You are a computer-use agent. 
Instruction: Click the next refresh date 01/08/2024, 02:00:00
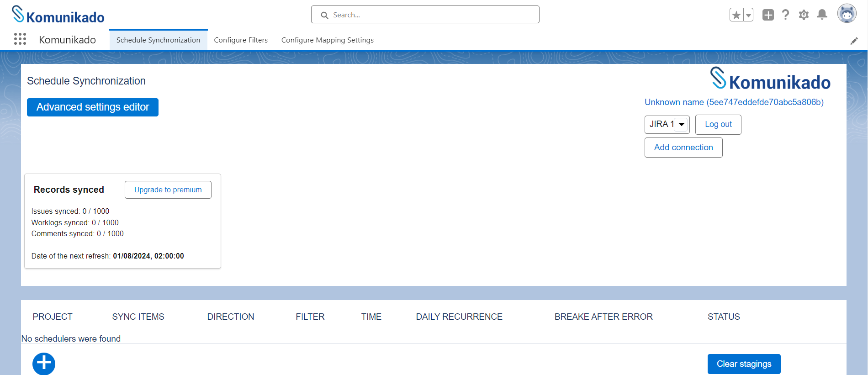(x=148, y=256)
